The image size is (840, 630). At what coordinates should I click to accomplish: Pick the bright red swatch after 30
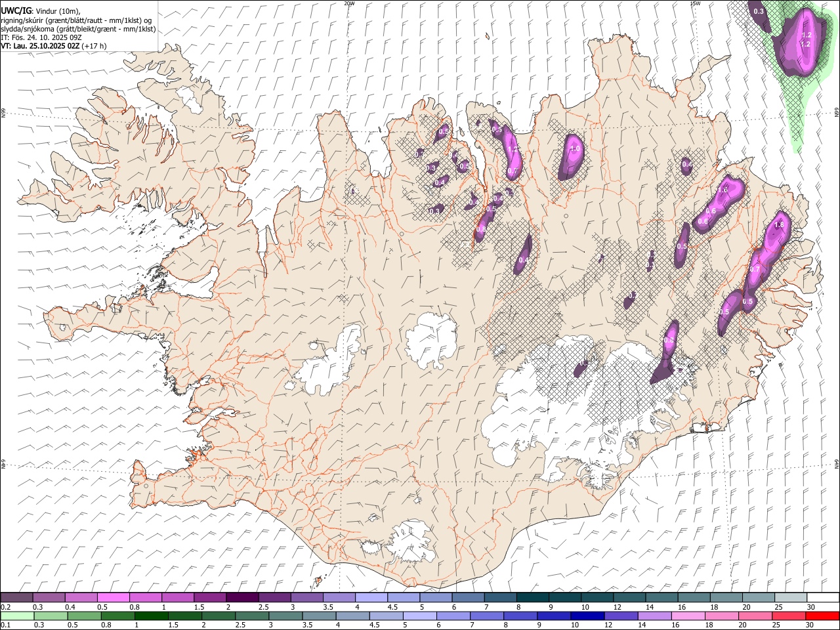pos(822,616)
